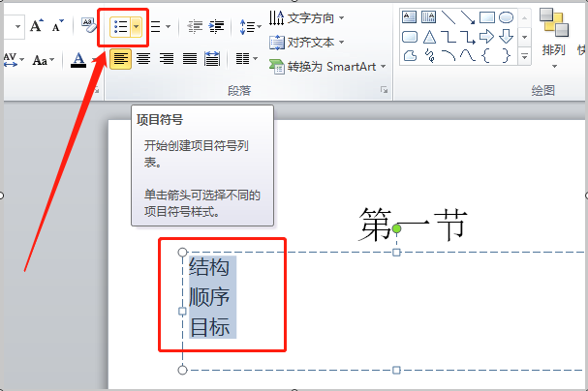Clear all formatting with the eraser icon
The width and height of the screenshot is (588, 391).
89,25
